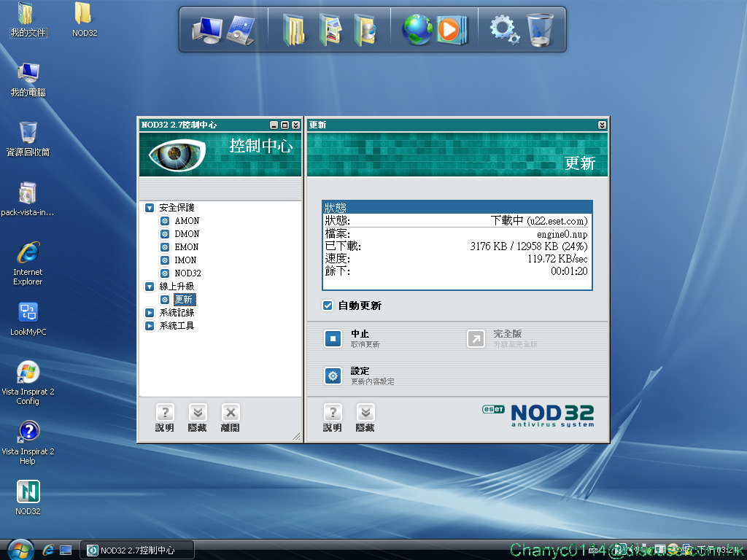This screenshot has height=560, width=747.
Task: Click the engine0.nup file name text
Action: point(562,234)
